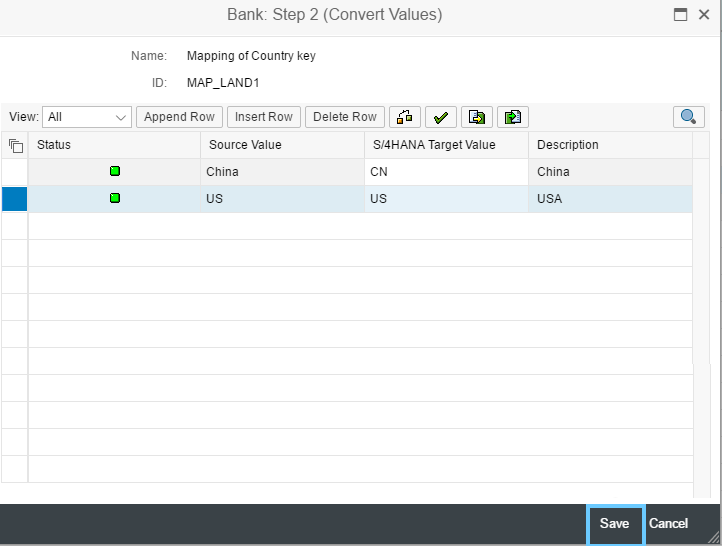The image size is (722, 546).
Task: Click the CN target value cell
Action: 446,172
